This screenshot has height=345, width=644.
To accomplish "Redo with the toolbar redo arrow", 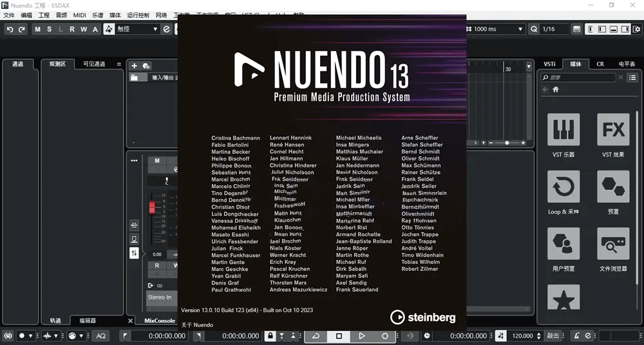I will click(22, 29).
